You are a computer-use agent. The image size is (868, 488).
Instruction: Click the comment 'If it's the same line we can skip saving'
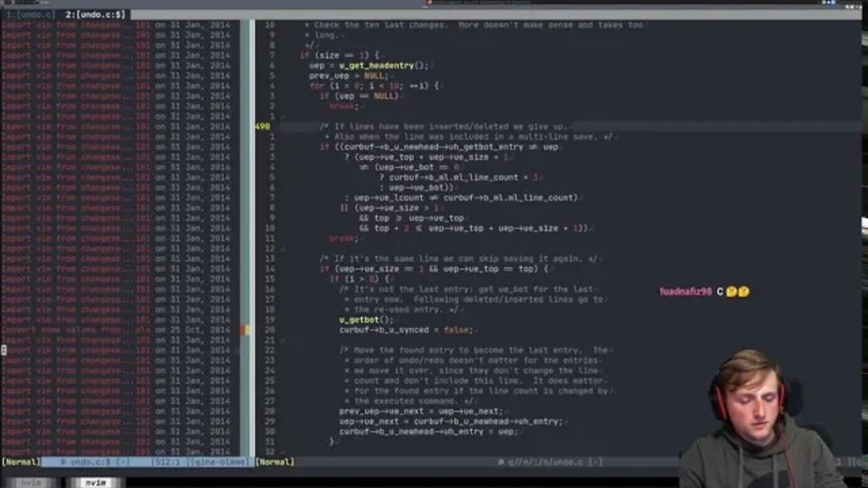(x=459, y=258)
